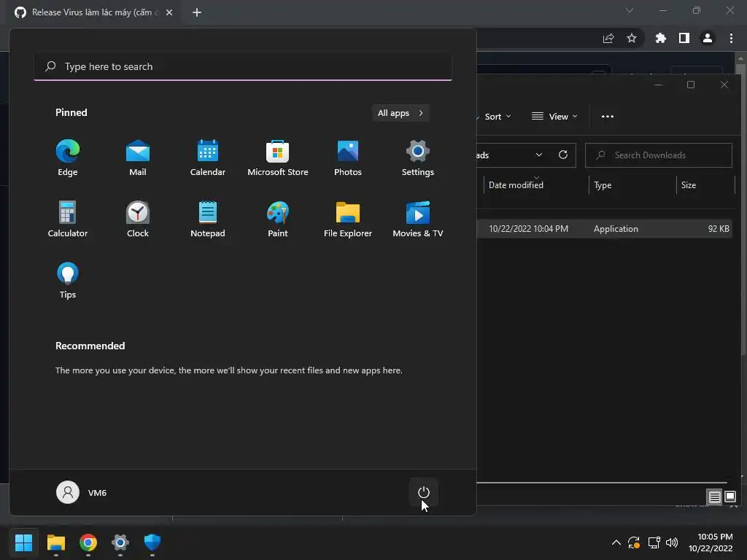
Task: Open Settings from the taskbar
Action: coord(120,542)
